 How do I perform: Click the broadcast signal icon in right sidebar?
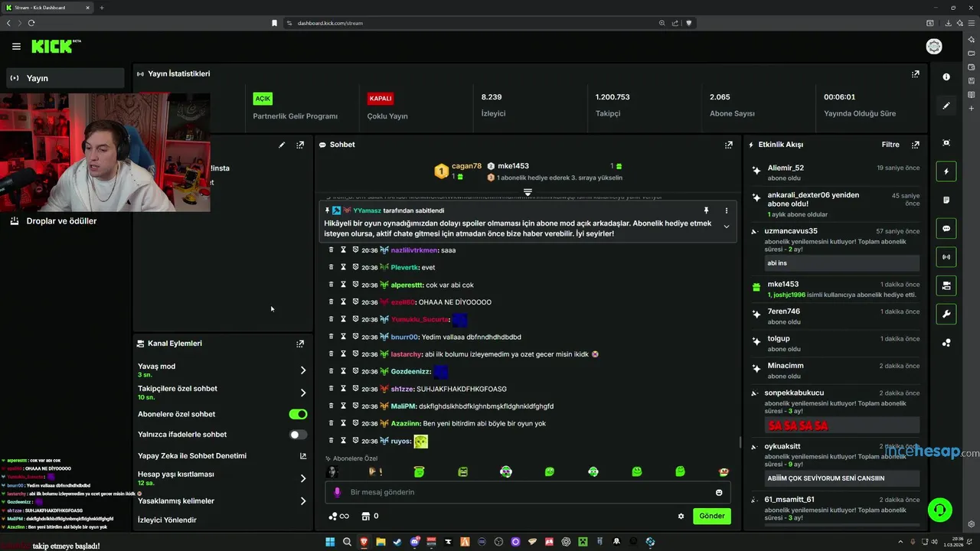point(946,256)
